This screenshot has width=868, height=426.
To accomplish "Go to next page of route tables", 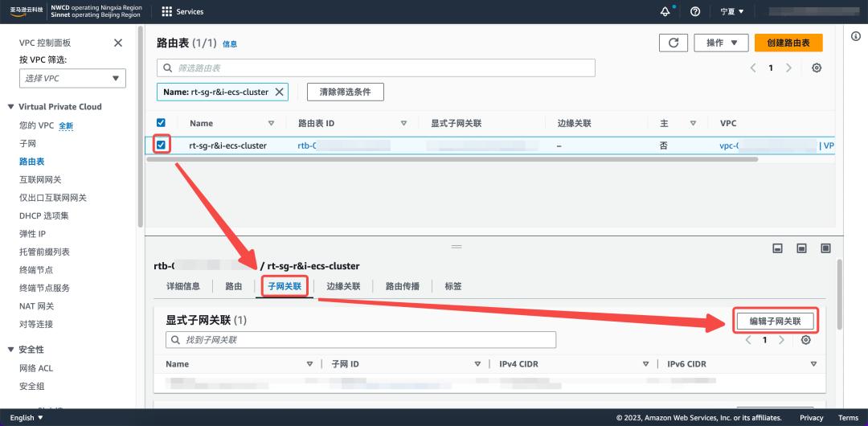I will tap(789, 68).
